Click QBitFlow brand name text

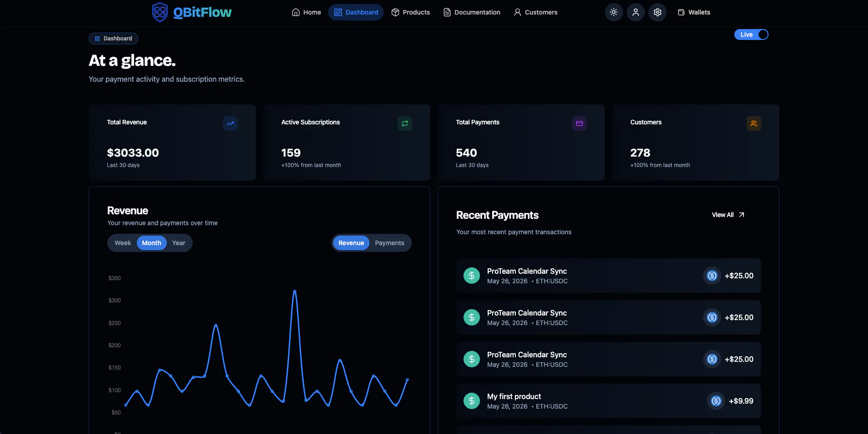[x=202, y=12]
